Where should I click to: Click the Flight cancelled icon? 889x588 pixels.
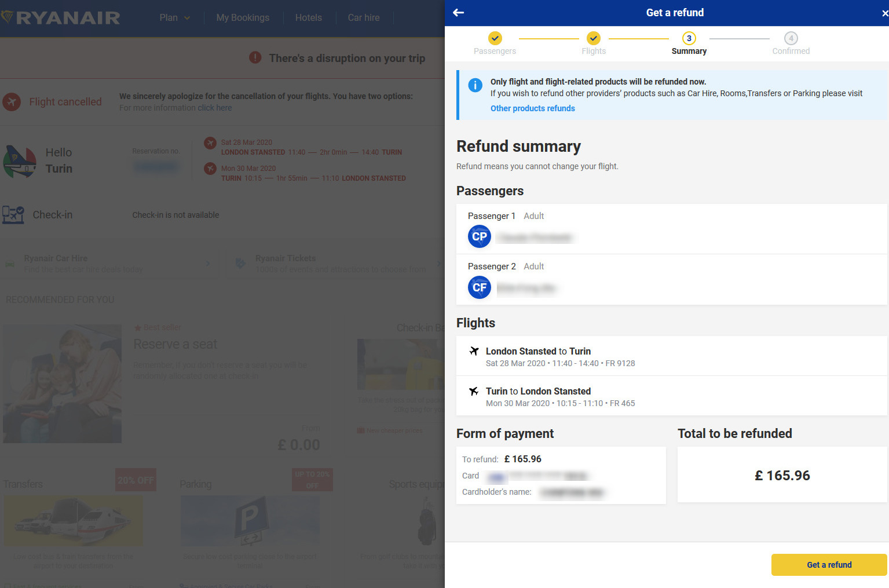[12, 102]
